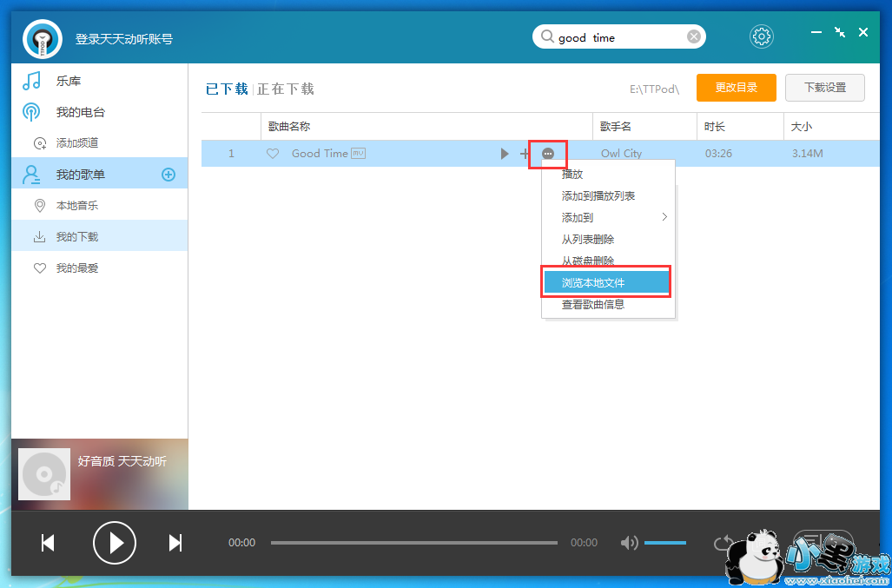Play Good Time using row play arrow
The image size is (892, 588).
504,154
